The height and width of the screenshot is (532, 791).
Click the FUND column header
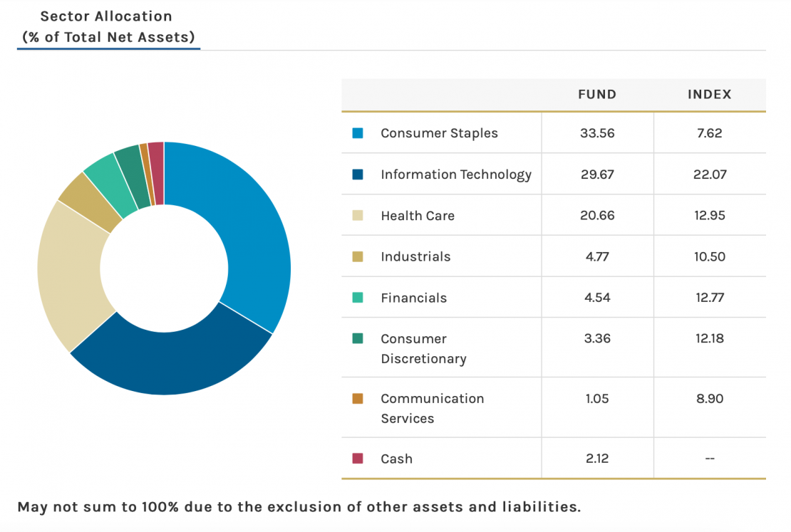coord(596,94)
